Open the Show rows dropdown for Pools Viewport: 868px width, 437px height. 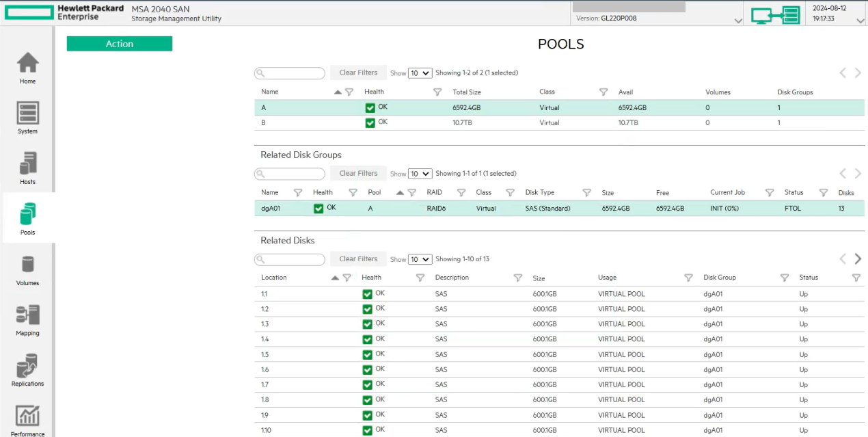tap(420, 72)
